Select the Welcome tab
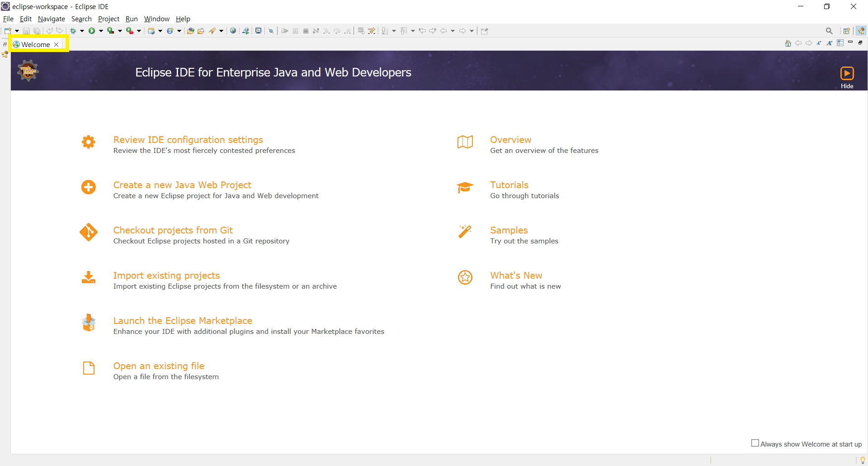The width and height of the screenshot is (868, 466). point(35,44)
